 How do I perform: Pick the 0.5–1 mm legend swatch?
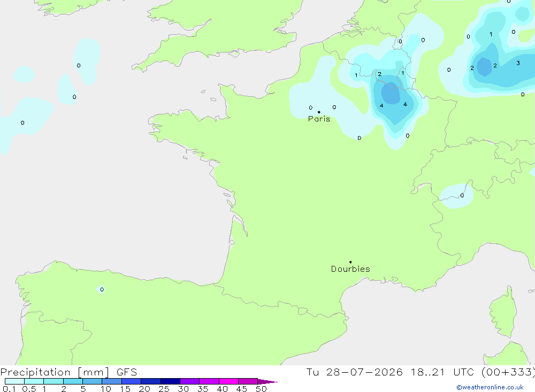(x=34, y=381)
